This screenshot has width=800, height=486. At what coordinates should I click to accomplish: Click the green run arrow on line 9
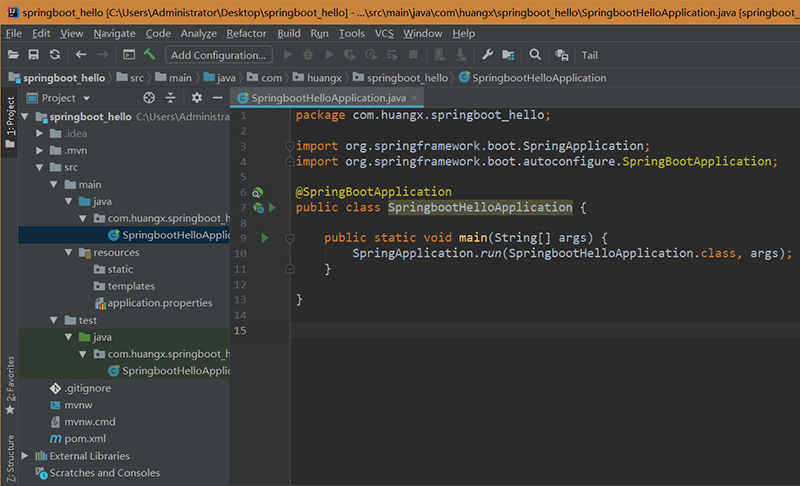[x=264, y=238]
